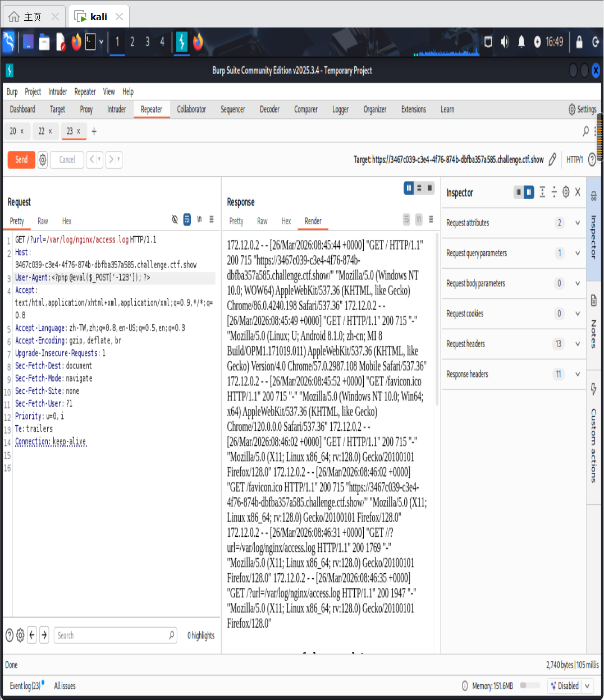Viewport: 604px width, 700px height.
Task: Toggle word wrap in Request editor
Action: point(187,219)
